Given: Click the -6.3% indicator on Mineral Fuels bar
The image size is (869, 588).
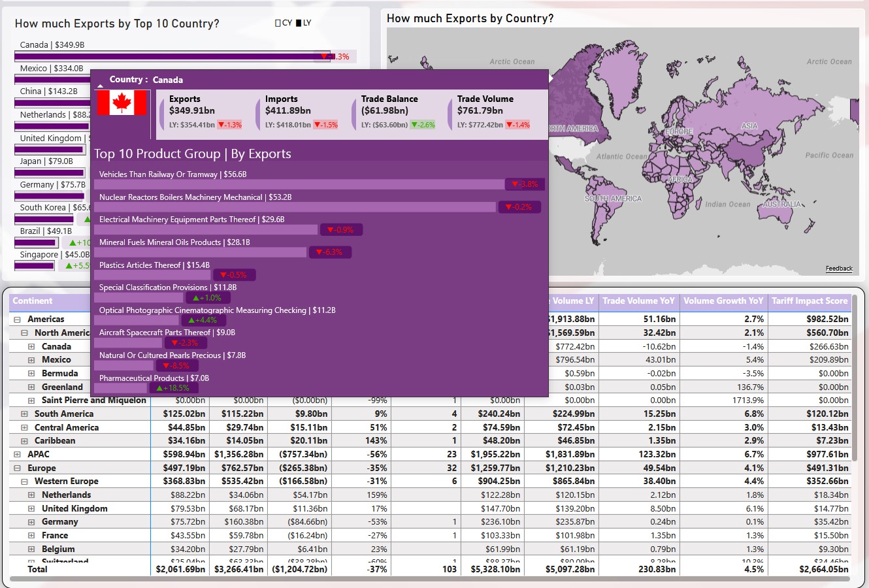Looking at the screenshot, I should point(330,252).
